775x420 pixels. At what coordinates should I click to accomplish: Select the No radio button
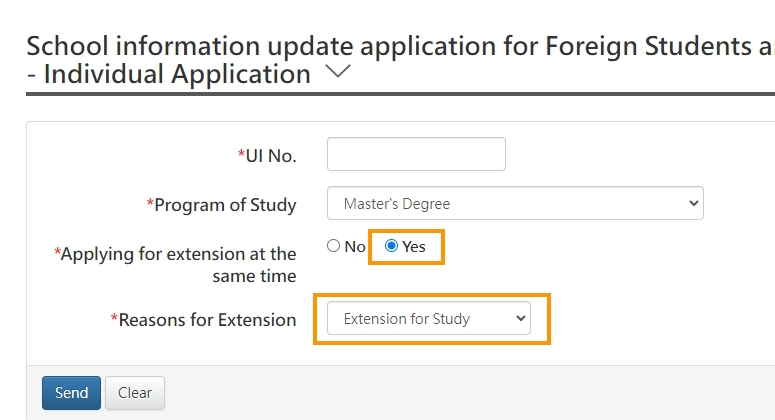coord(334,246)
